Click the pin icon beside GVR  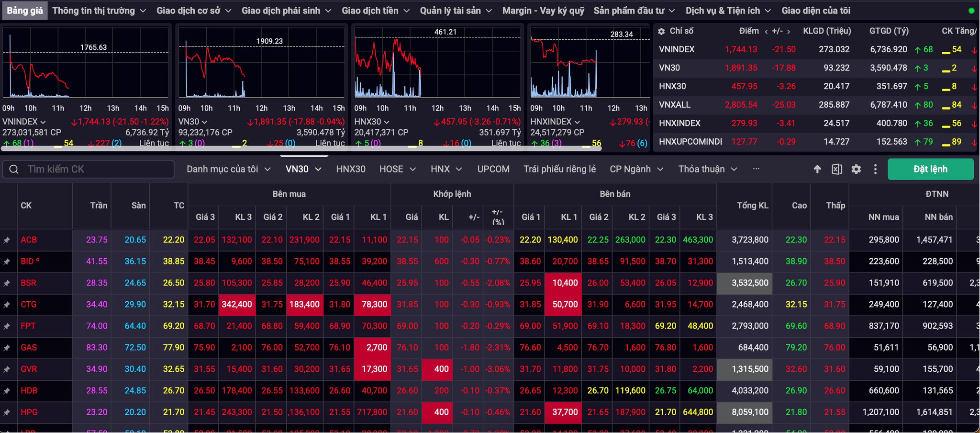[7, 369]
